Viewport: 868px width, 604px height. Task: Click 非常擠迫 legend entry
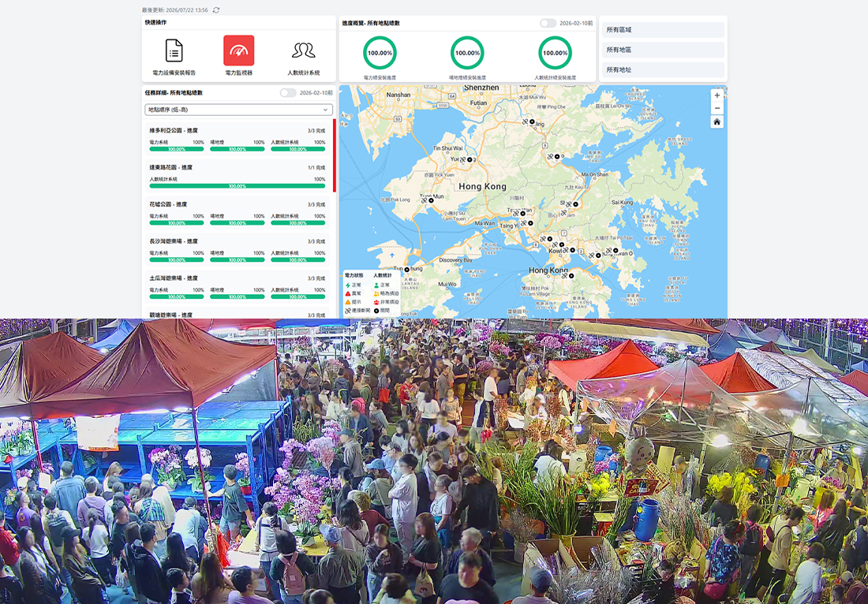[x=386, y=302]
